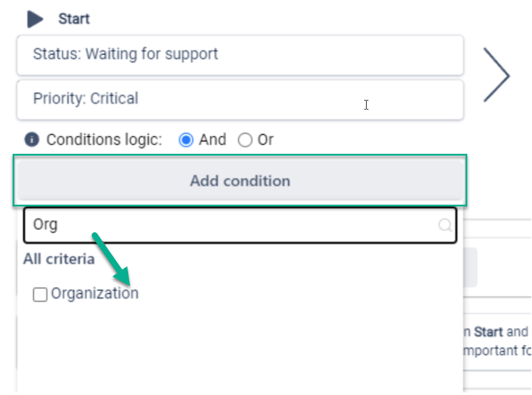Click the Or label text
Screen dimensions: 532x395
coord(265,140)
